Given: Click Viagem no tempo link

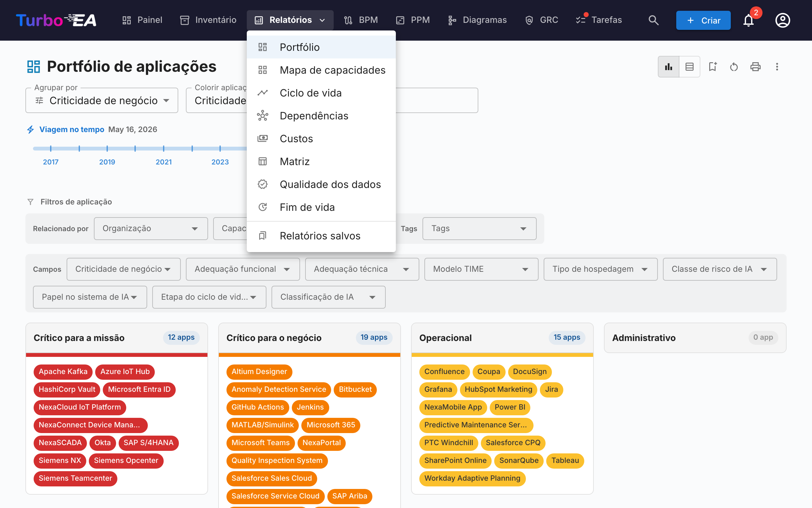Looking at the screenshot, I should coord(72,129).
